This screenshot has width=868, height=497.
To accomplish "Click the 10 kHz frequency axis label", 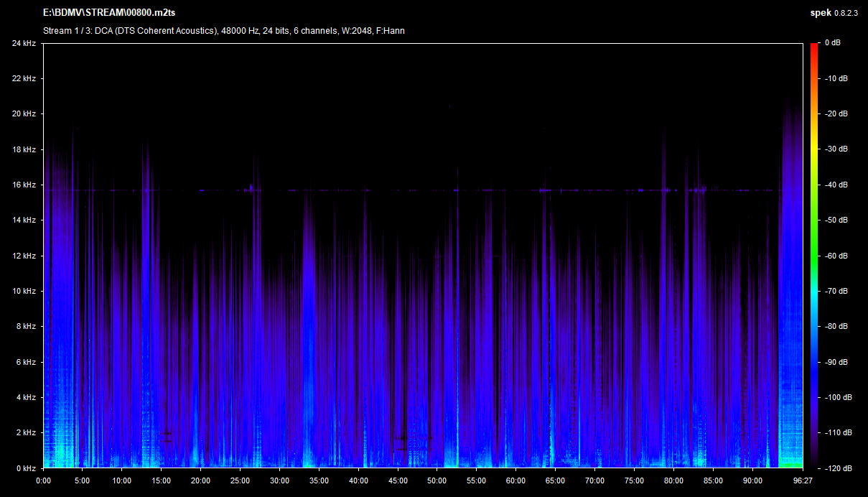I will coord(24,291).
